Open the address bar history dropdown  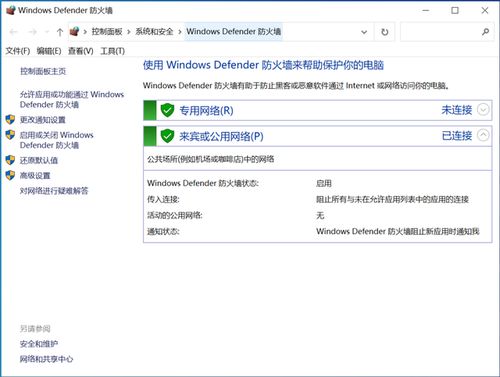(364, 32)
